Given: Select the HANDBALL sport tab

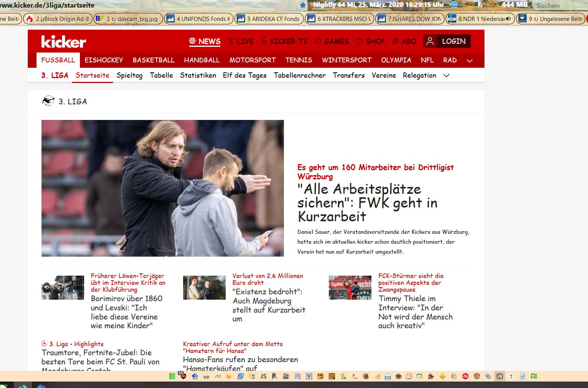Looking at the screenshot, I should click(x=202, y=60).
